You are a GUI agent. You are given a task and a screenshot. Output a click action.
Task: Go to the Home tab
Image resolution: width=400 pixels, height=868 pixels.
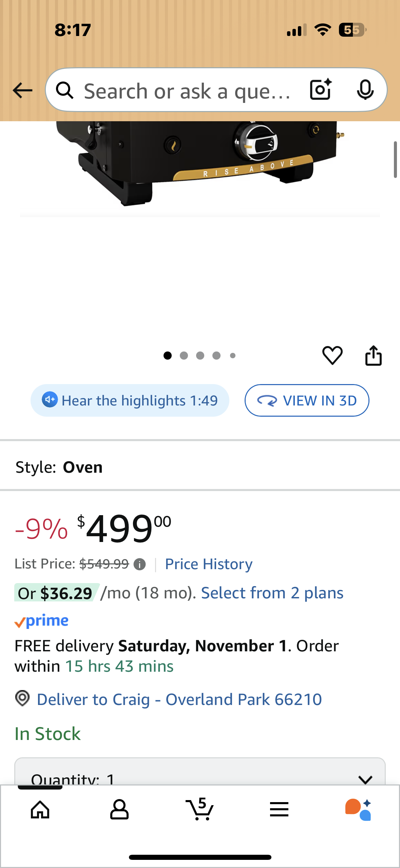[x=40, y=810]
